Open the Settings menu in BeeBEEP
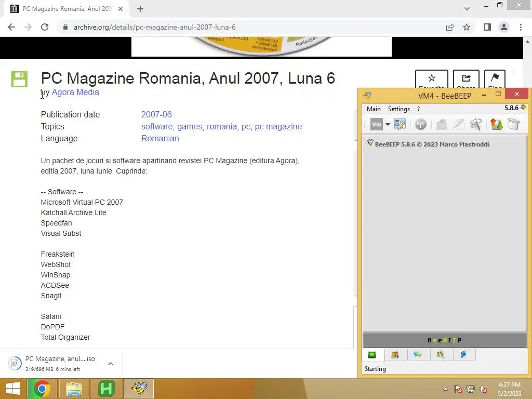This screenshot has height=399, width=532. click(398, 109)
